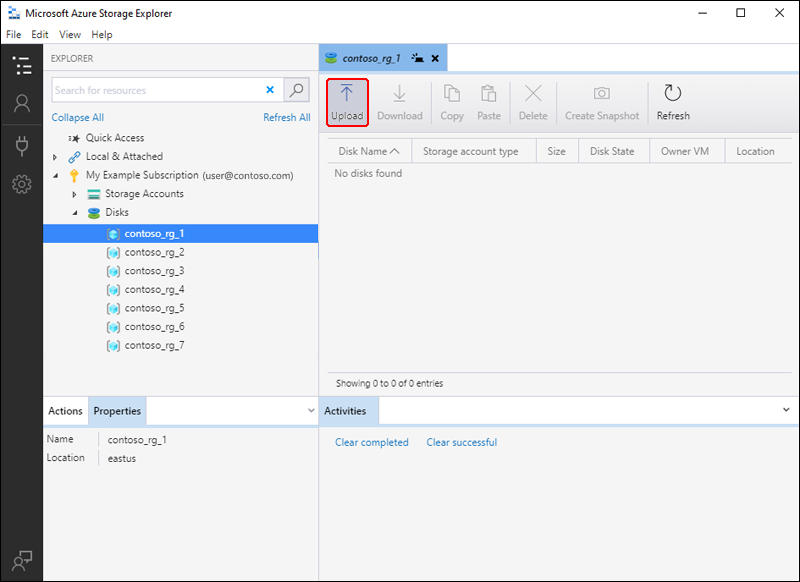Click the pin icon on contoso_rg_1 tab
Viewport: 800px width, 582px height.
(x=417, y=58)
